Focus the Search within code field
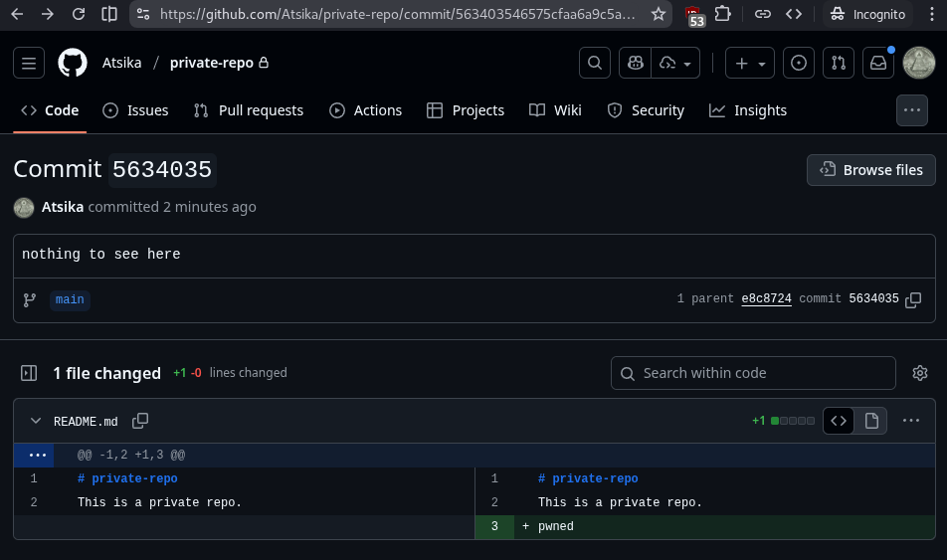This screenshot has width=947, height=560. 753,373
